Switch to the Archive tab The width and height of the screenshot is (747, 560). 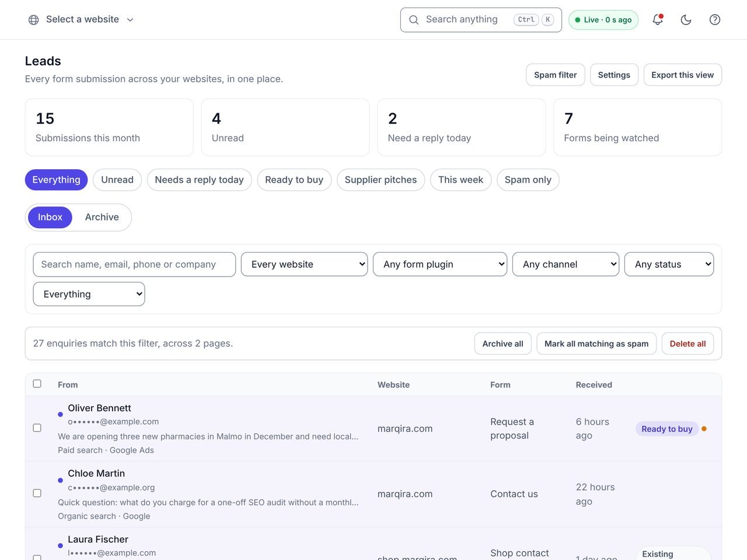102,217
